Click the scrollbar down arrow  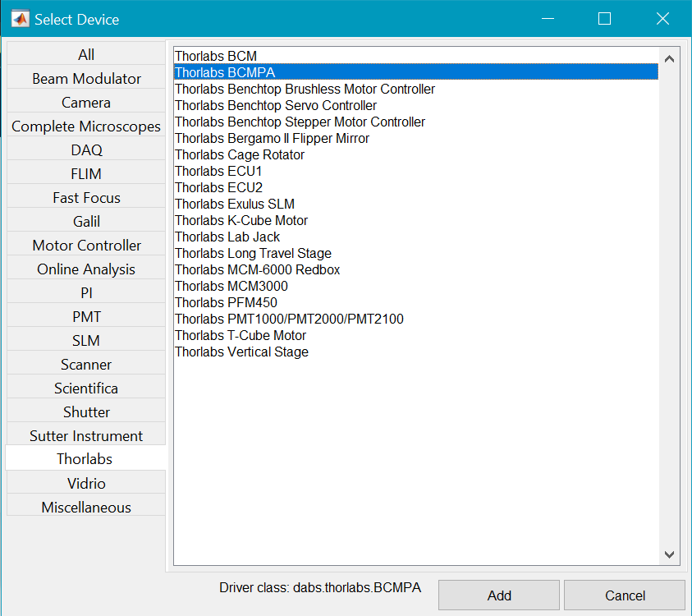pyautogui.click(x=668, y=554)
